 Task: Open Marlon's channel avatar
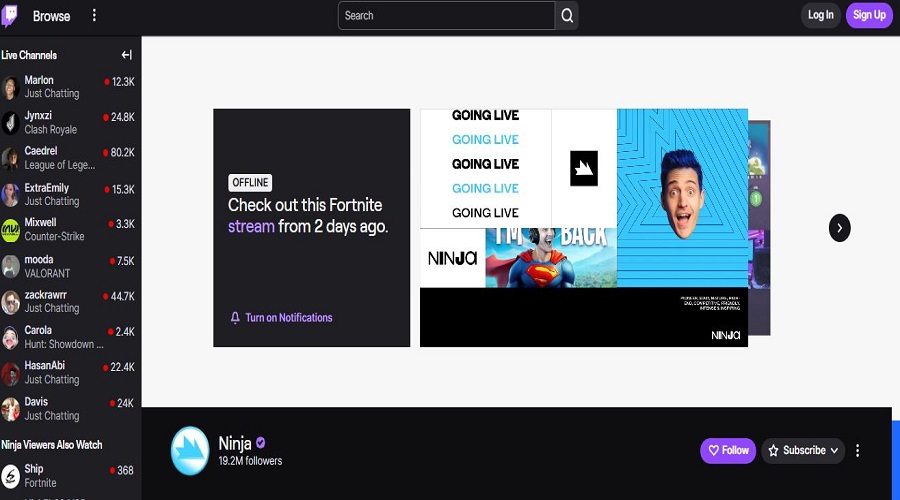pos(10,87)
